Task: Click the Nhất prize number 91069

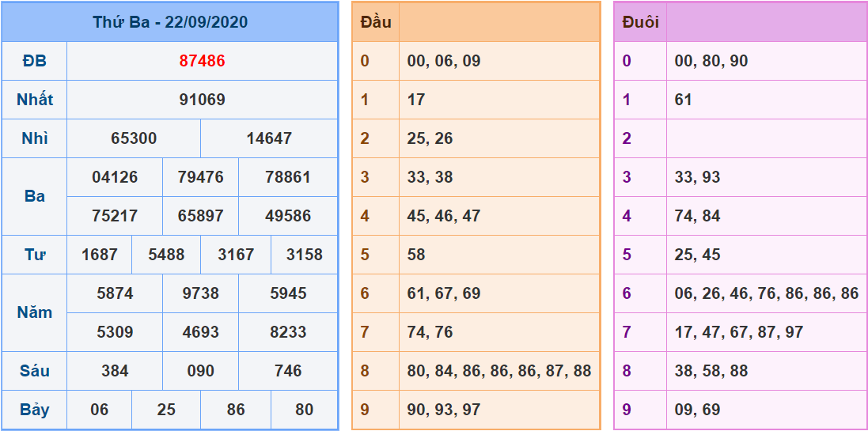Action: [x=202, y=100]
